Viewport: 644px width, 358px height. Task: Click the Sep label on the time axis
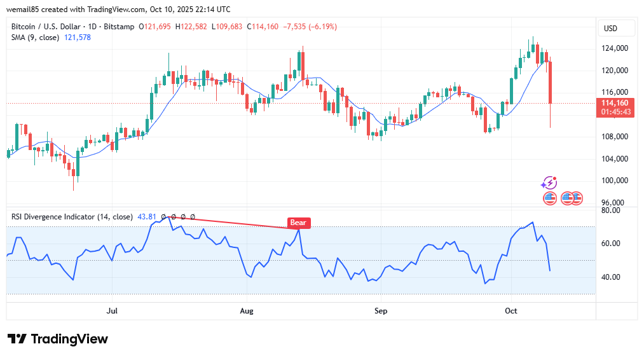point(380,311)
